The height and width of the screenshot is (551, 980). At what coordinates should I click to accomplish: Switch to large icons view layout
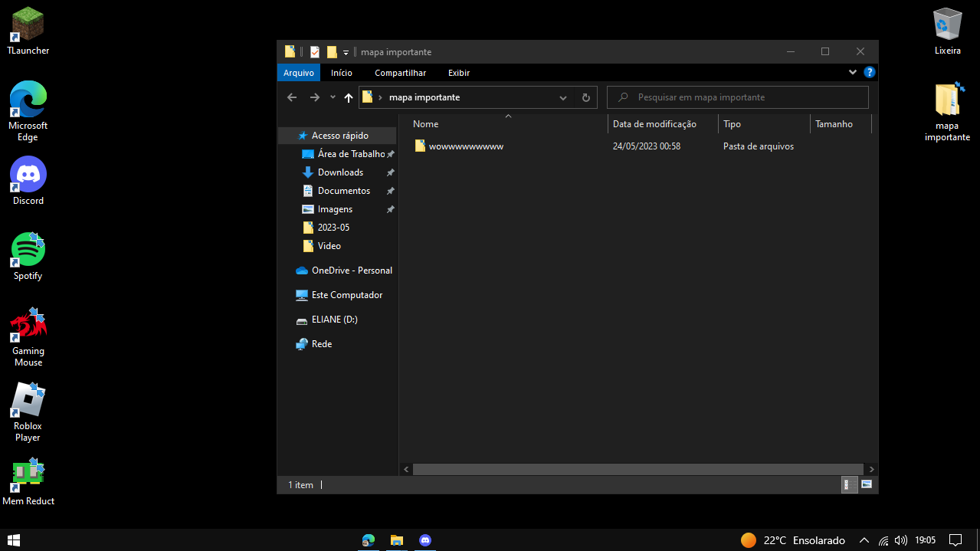click(867, 484)
